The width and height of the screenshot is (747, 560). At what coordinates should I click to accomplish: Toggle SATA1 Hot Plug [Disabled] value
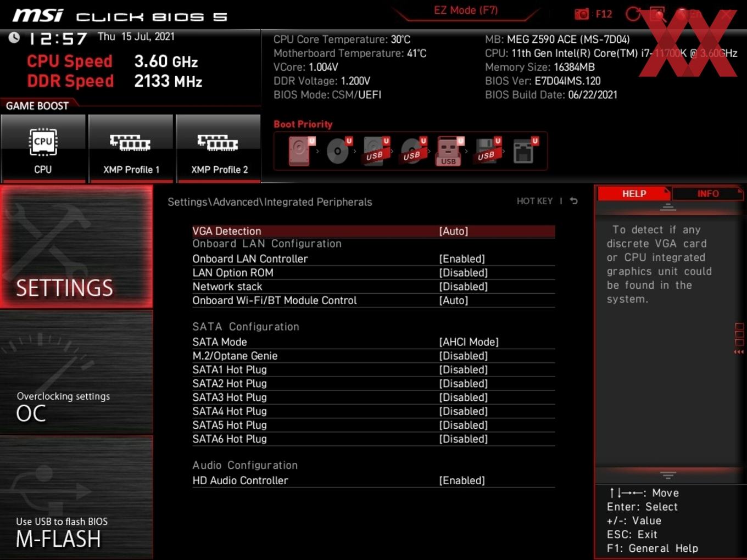464,369
